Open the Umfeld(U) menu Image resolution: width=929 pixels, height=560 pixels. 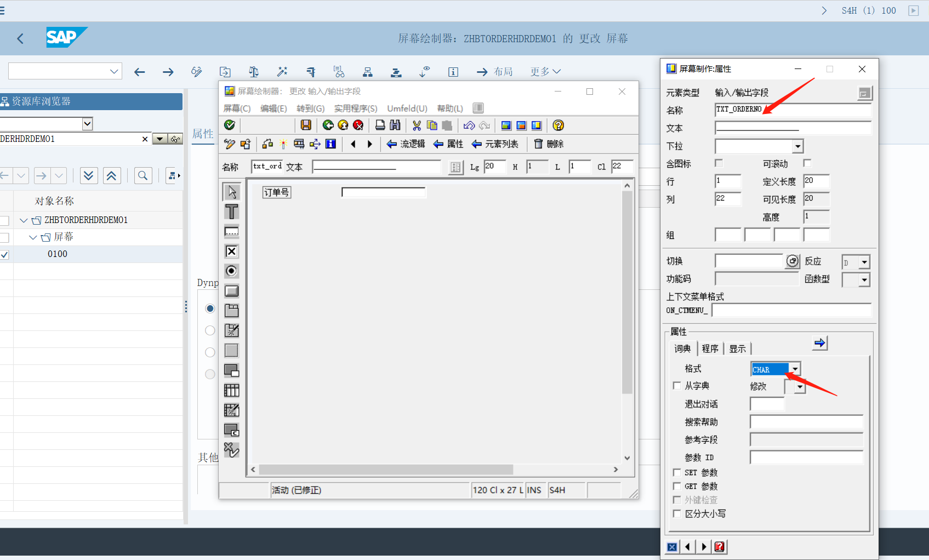click(407, 108)
